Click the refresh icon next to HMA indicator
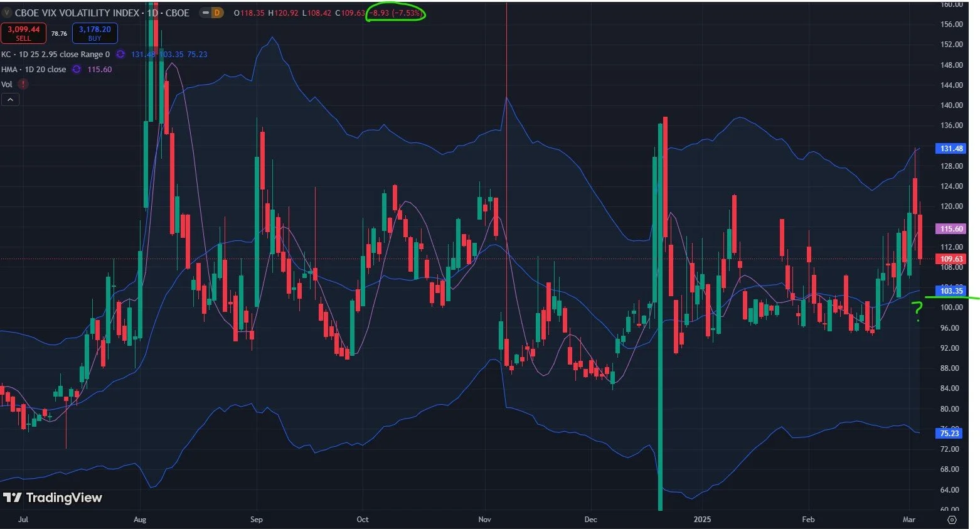Screen dimensions: 980x529 pyautogui.click(x=77, y=69)
